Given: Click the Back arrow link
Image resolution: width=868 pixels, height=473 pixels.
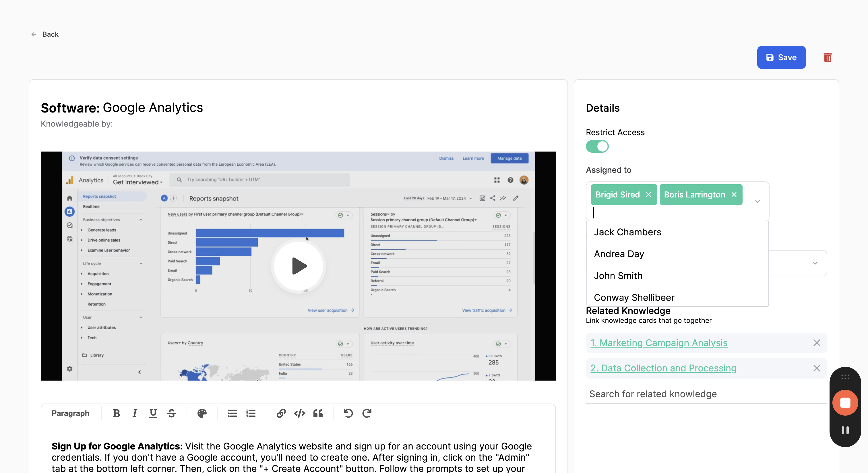Looking at the screenshot, I should [x=45, y=34].
